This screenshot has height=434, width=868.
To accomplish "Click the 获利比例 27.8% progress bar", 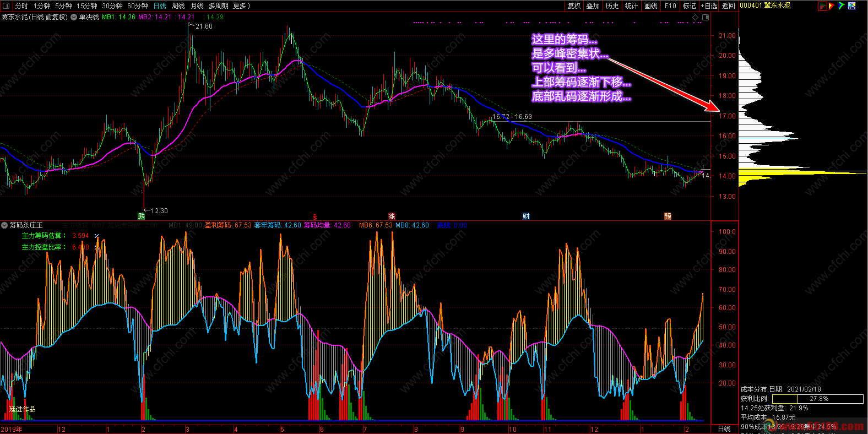I will pyautogui.click(x=818, y=399).
